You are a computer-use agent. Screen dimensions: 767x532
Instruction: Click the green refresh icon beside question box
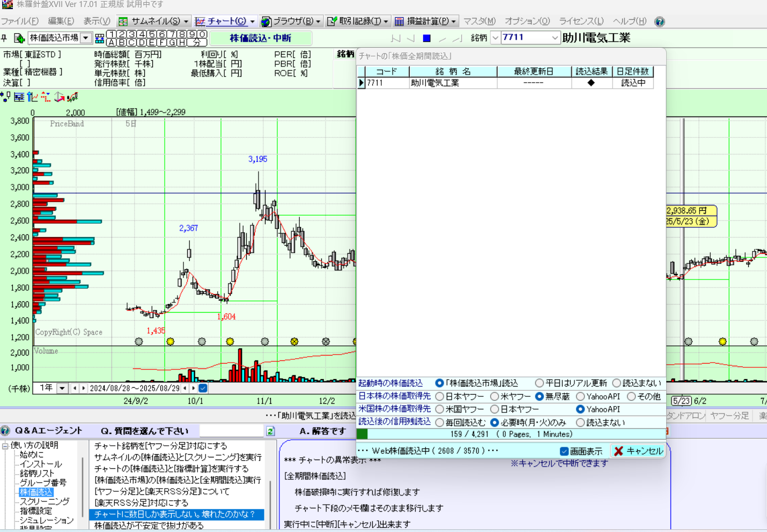point(270,431)
